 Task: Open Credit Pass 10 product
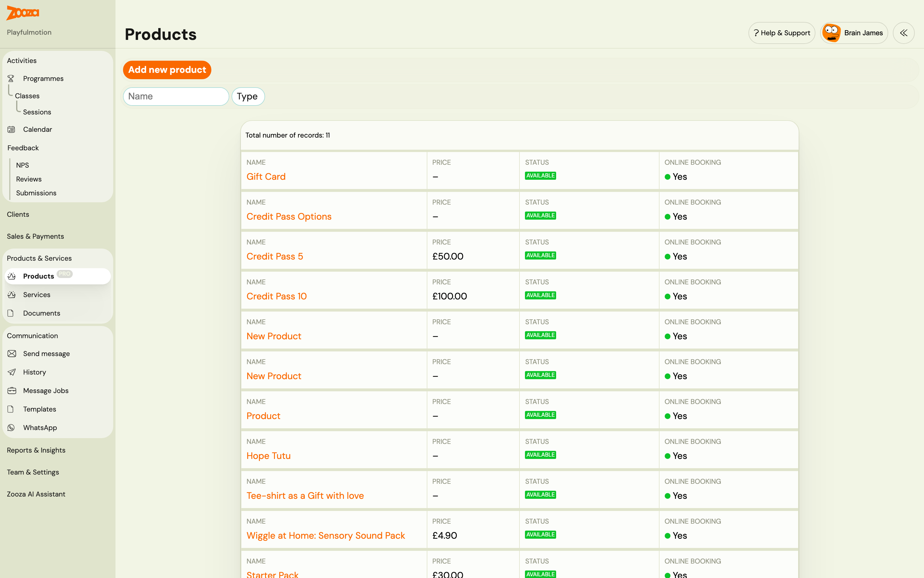(276, 296)
